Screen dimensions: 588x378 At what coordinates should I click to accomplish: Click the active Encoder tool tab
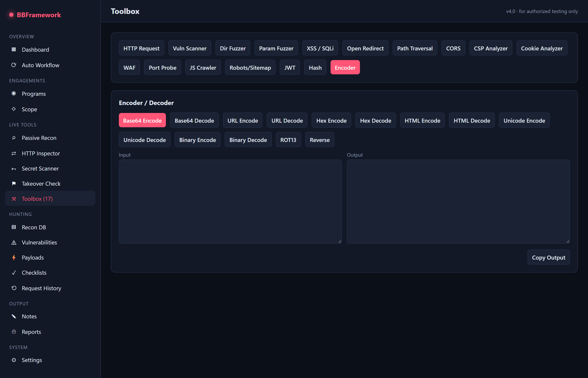pos(345,67)
